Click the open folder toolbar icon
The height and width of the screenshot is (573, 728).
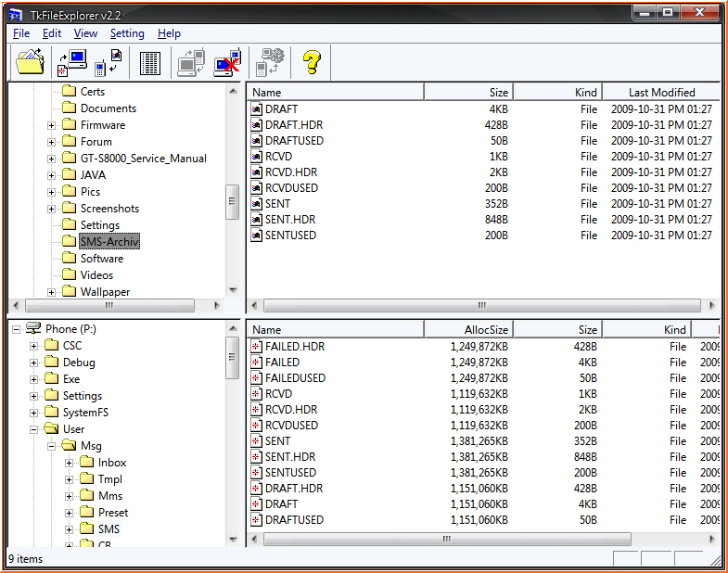(x=31, y=62)
